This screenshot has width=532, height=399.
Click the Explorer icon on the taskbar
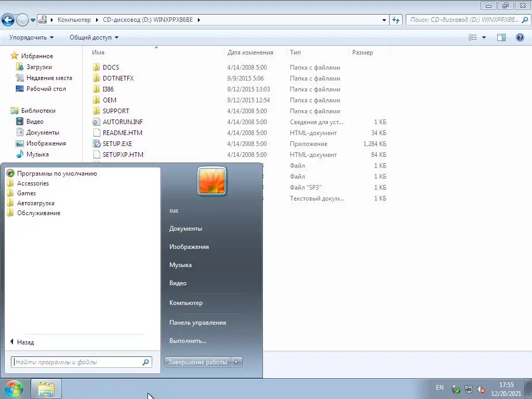coord(46,389)
